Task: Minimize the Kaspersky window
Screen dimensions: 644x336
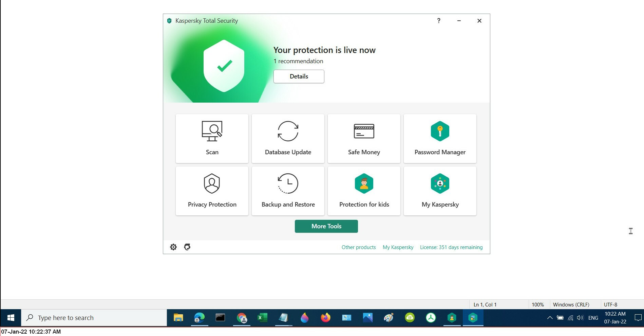Action: tap(459, 21)
